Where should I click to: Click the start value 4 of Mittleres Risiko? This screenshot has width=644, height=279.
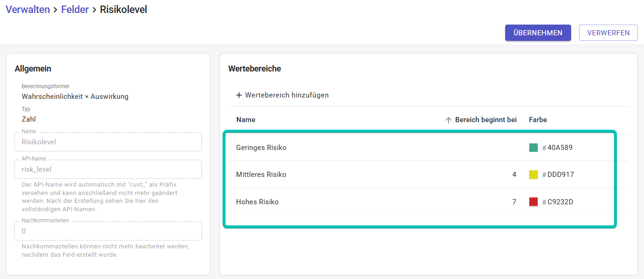[514, 175]
